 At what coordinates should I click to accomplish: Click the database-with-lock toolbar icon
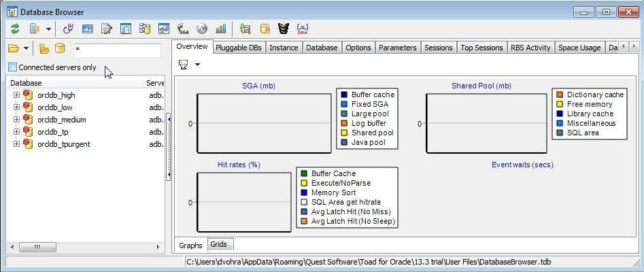point(265,29)
